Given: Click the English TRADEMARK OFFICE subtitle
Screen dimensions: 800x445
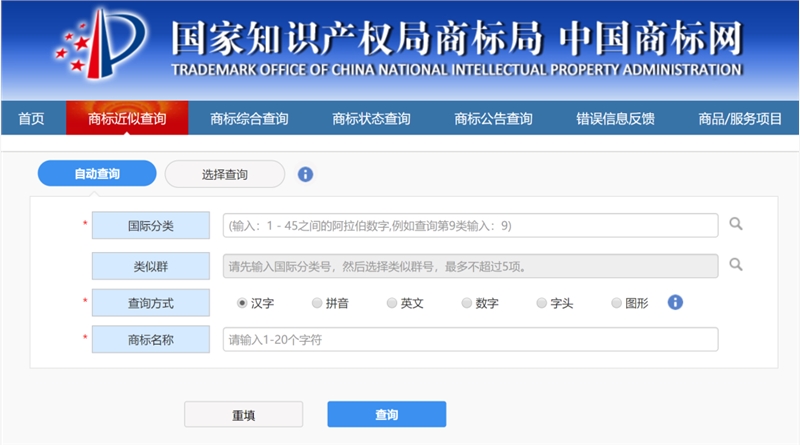Looking at the screenshot, I should click(x=457, y=70).
